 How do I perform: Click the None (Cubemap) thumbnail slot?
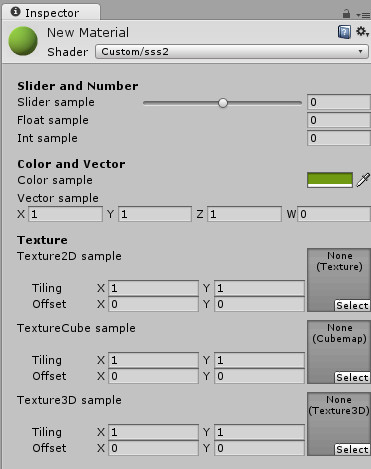pos(339,352)
